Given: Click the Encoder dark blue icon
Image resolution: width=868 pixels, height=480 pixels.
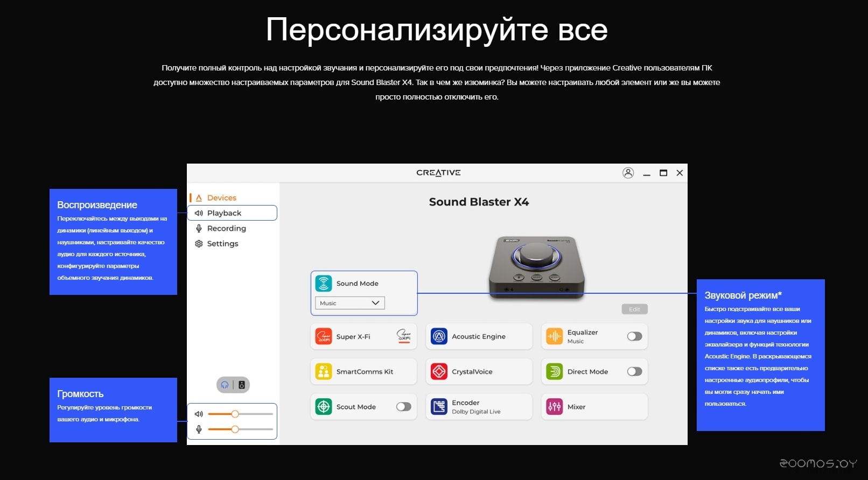Looking at the screenshot, I should tap(439, 407).
